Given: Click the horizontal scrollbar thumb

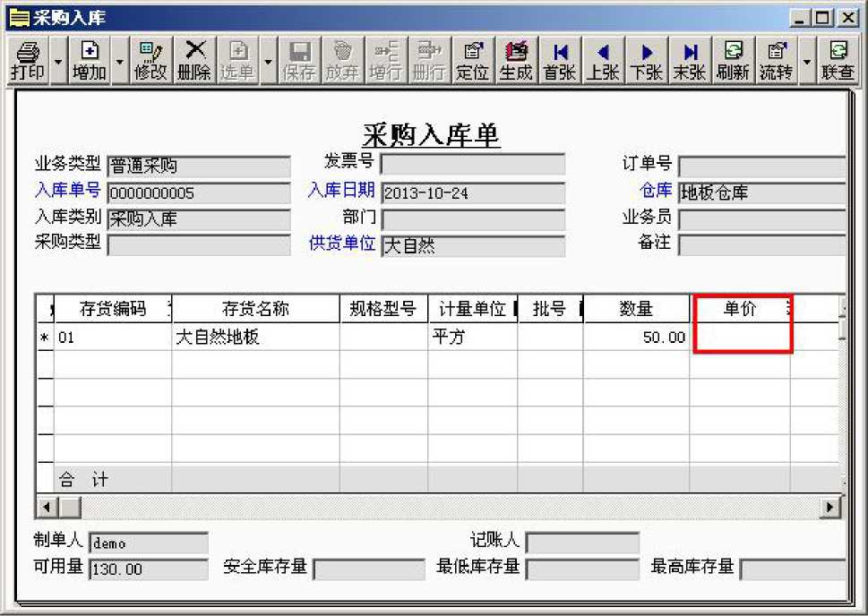Looking at the screenshot, I should pos(70,507).
